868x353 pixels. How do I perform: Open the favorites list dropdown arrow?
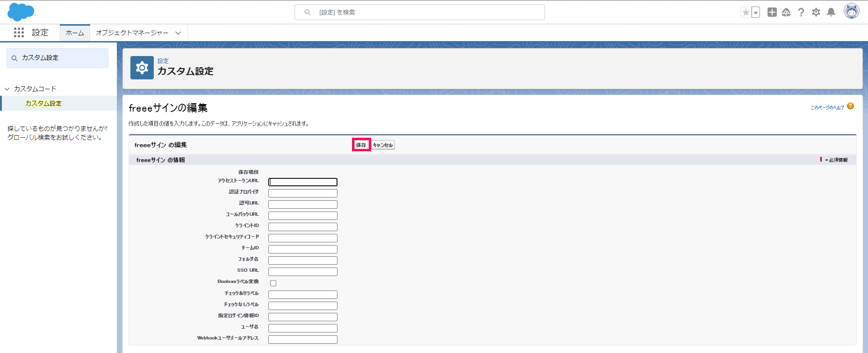point(756,13)
